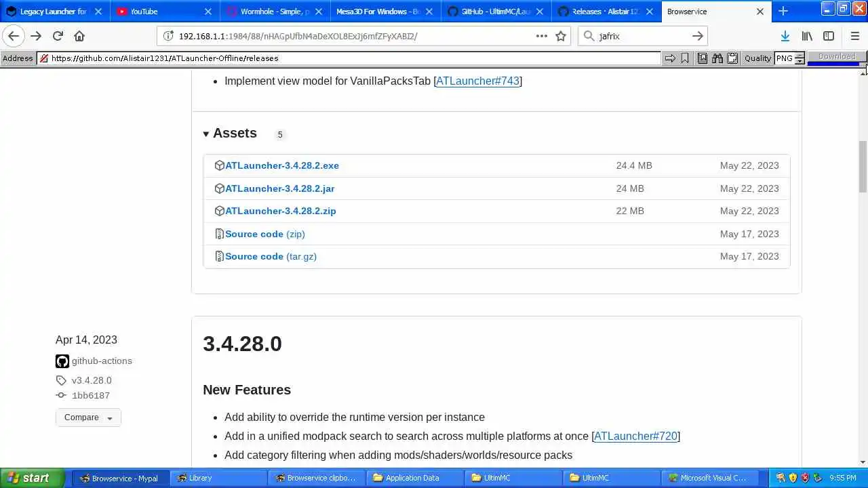Click Browservice clipboard icon
The image size is (868, 488).
(732, 58)
